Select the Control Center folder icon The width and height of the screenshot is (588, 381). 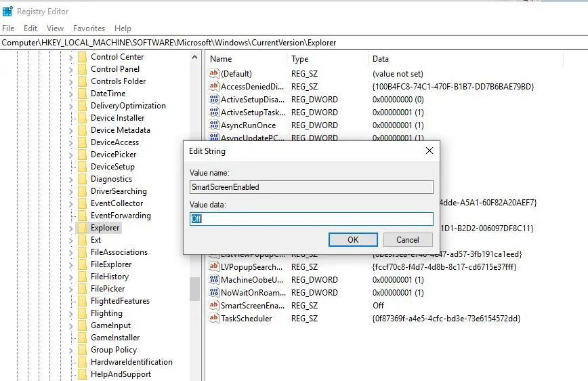click(82, 57)
